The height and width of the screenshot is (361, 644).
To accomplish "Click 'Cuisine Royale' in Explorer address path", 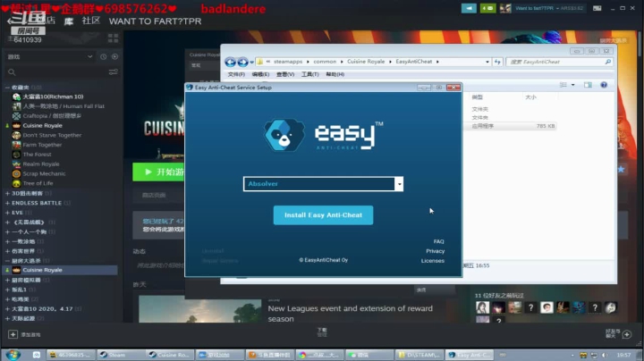I will [x=366, y=62].
